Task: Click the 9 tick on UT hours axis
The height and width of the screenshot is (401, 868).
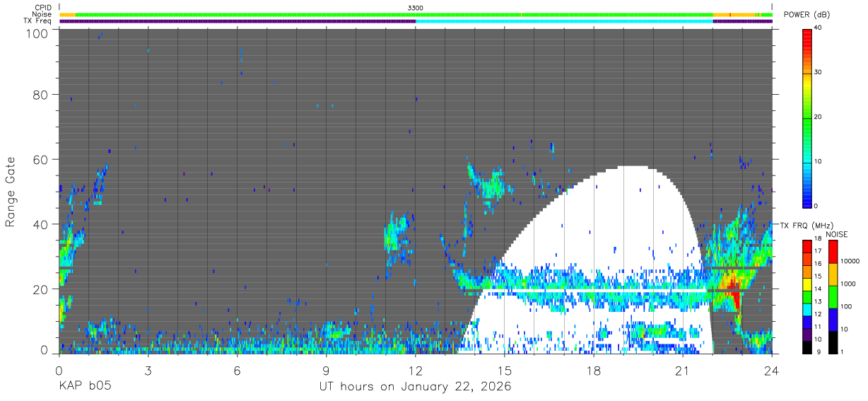Action: coord(327,371)
